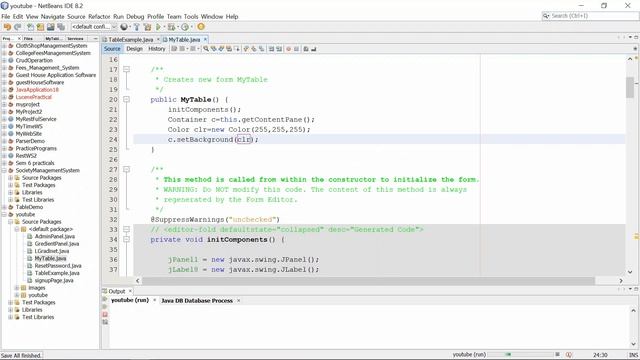
Task: Open the default config dropdown
Action: pos(94,27)
